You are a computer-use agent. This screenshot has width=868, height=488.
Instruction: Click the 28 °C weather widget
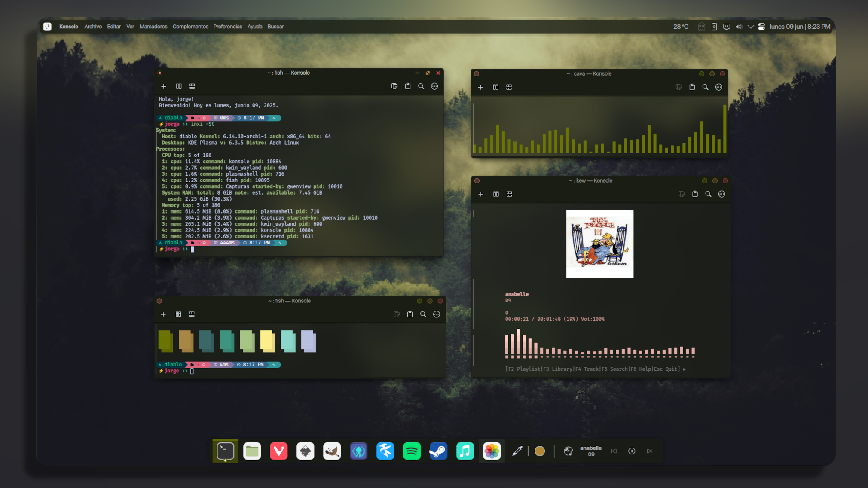coord(681,27)
